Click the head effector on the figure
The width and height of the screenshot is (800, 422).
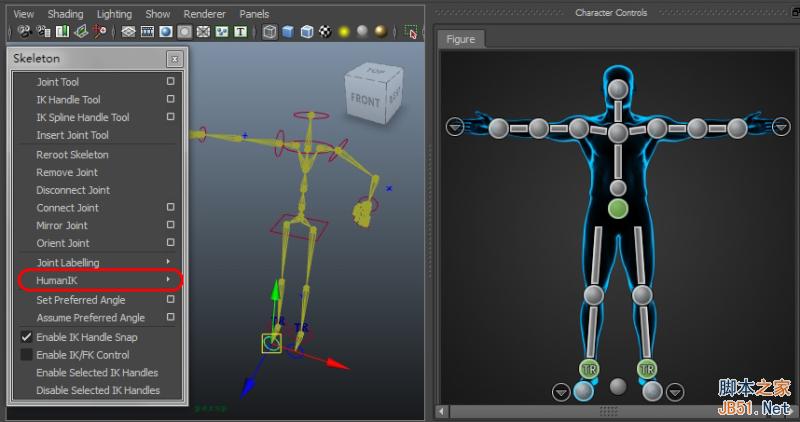(618, 87)
